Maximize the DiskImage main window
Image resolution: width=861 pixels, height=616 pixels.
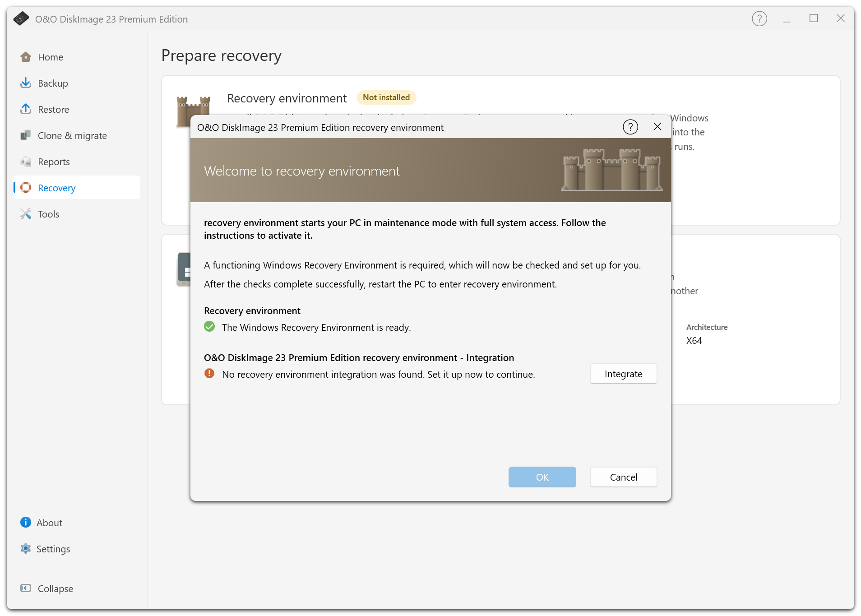point(814,19)
